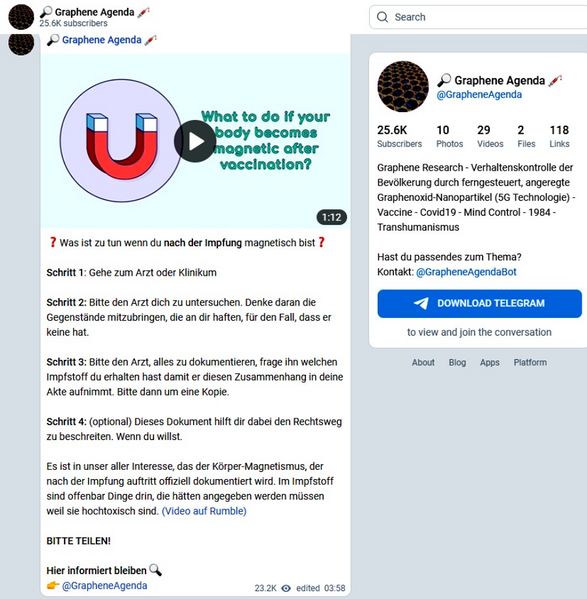Open the Blog footer link
This screenshot has width=587, height=599.
[457, 362]
